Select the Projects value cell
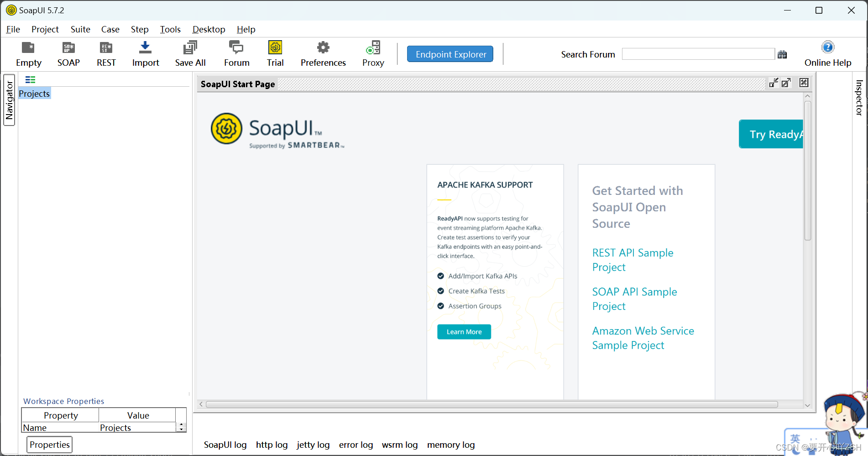 click(x=138, y=428)
